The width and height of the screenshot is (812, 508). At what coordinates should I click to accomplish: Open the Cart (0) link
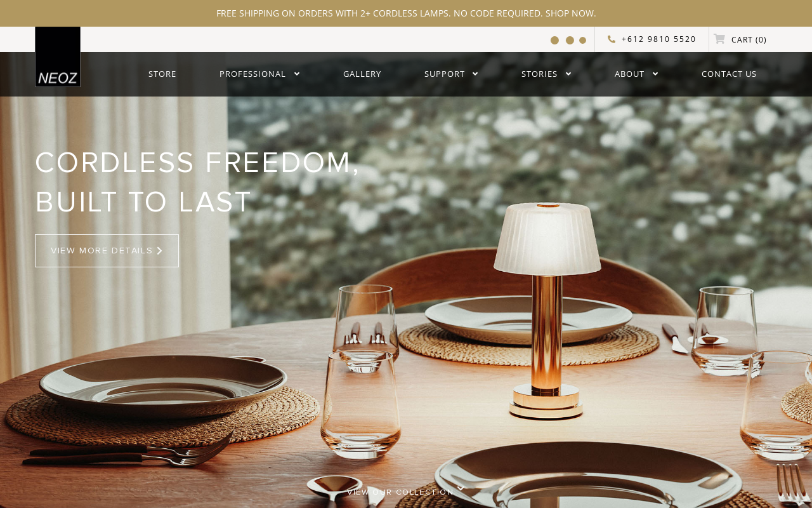[749, 39]
